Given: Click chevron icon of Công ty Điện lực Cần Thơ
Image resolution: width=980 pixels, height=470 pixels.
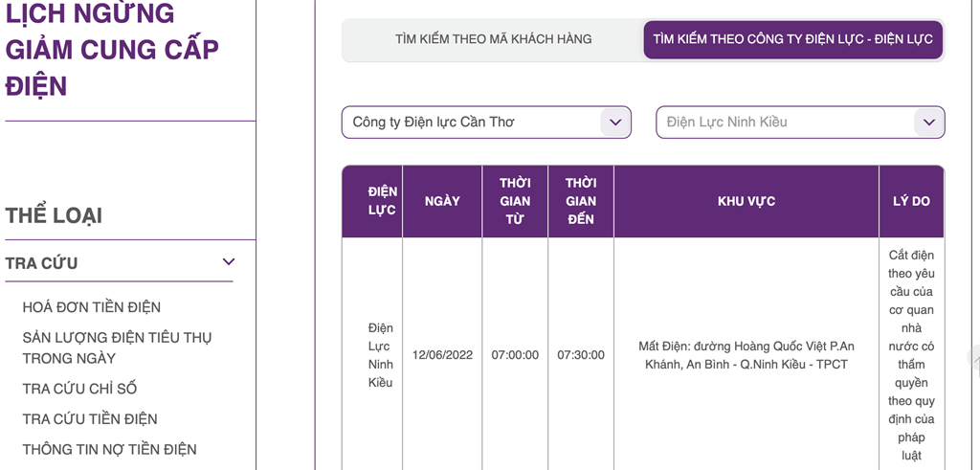Looking at the screenshot, I should pyautogui.click(x=615, y=123).
